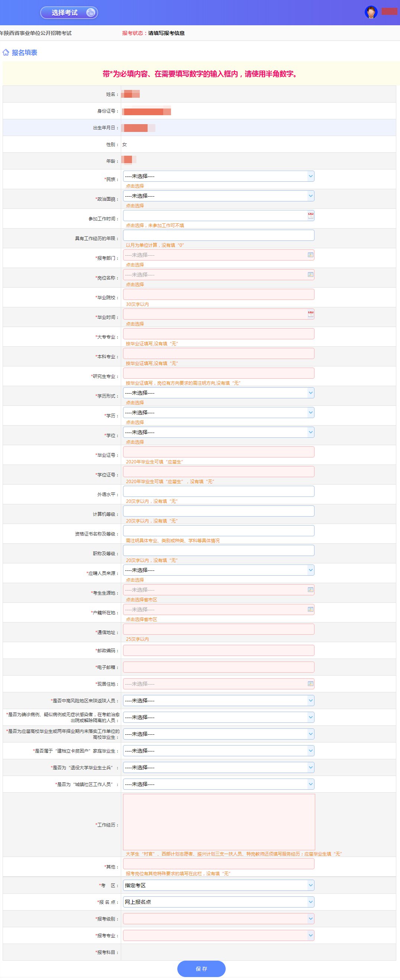Open the 报名点 dropdown showing 网上报名点
The image size is (400, 980).
click(219, 902)
